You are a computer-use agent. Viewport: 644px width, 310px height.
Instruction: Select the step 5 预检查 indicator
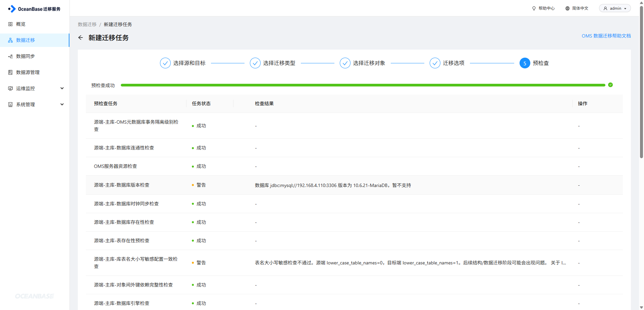click(525, 63)
